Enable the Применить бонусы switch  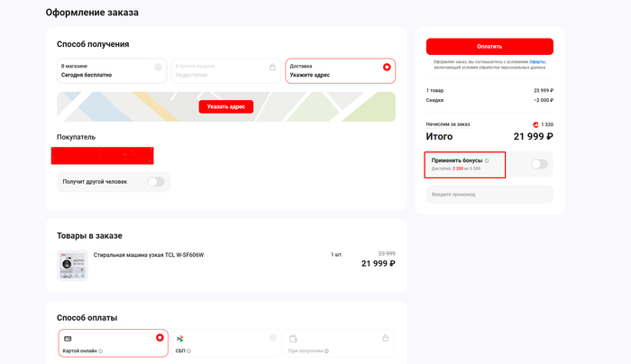(x=539, y=164)
